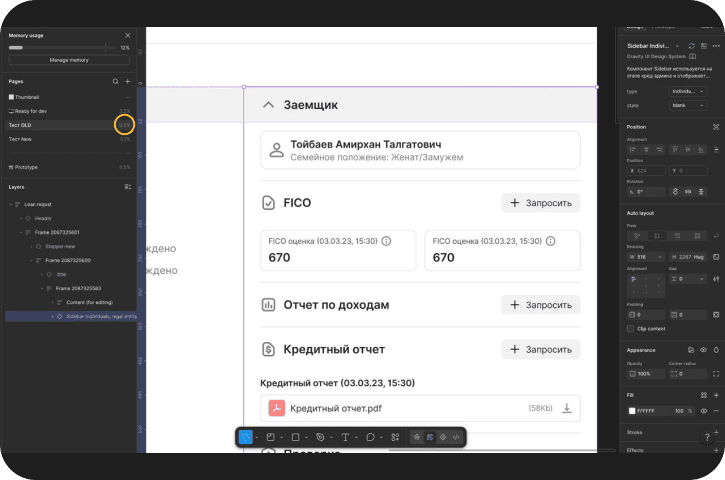Viewport: 725px width, 480px height.
Task: Click the info icon on the left FICO оценка card
Action: (x=386, y=241)
